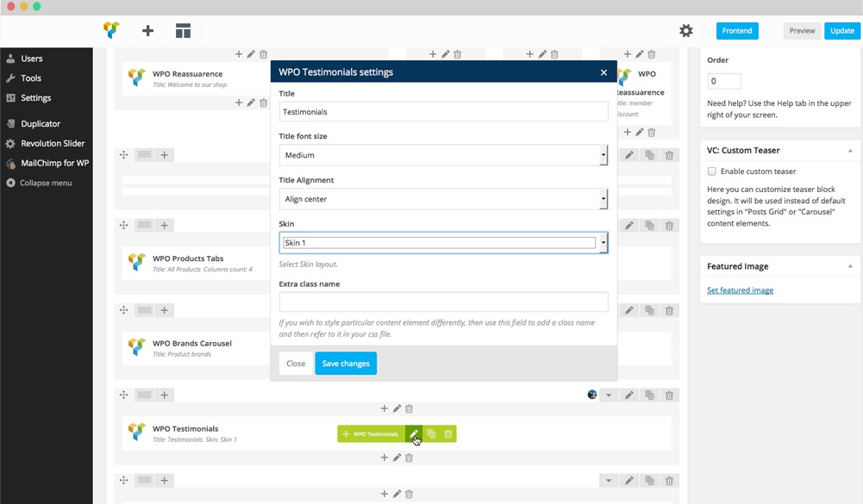This screenshot has height=504, width=863.
Task: Follow the Set featured image link
Action: click(740, 290)
